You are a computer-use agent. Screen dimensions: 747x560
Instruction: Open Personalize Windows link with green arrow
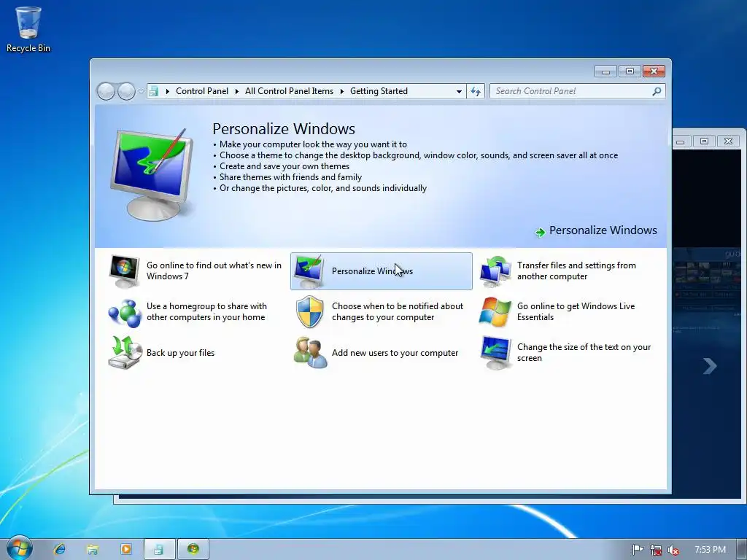click(603, 230)
